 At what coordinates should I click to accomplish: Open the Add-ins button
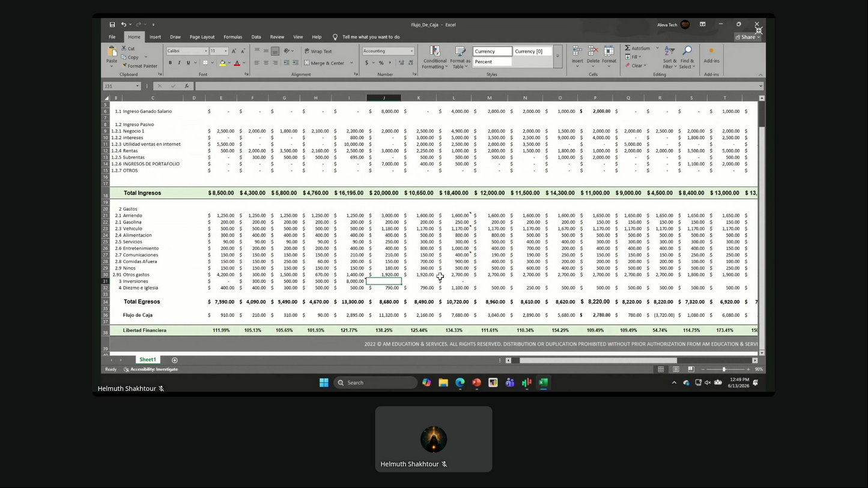tap(712, 55)
